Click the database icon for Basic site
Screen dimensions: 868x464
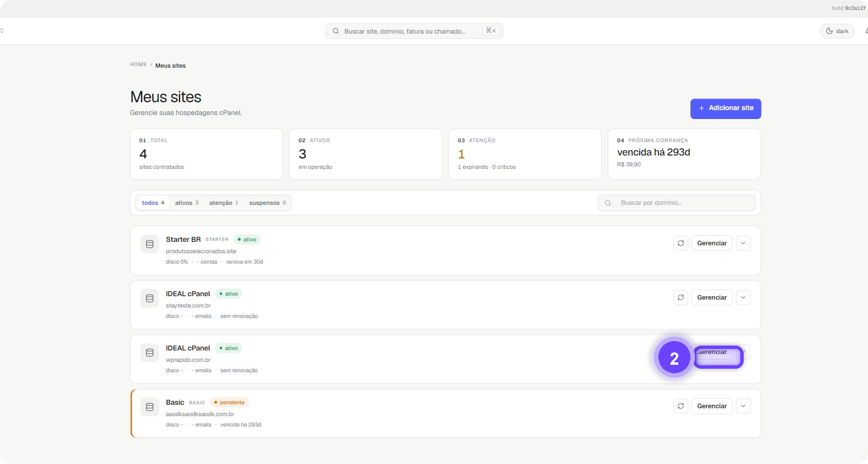coord(150,407)
